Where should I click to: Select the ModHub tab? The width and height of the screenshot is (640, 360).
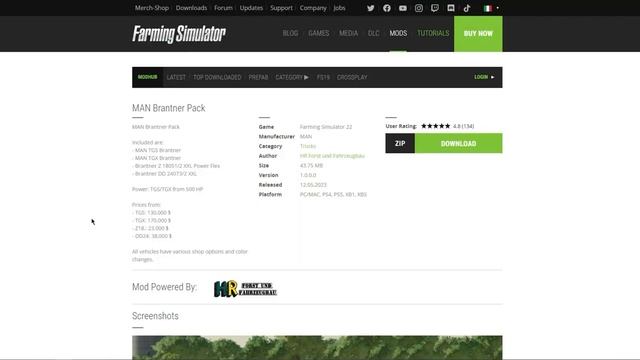point(147,77)
